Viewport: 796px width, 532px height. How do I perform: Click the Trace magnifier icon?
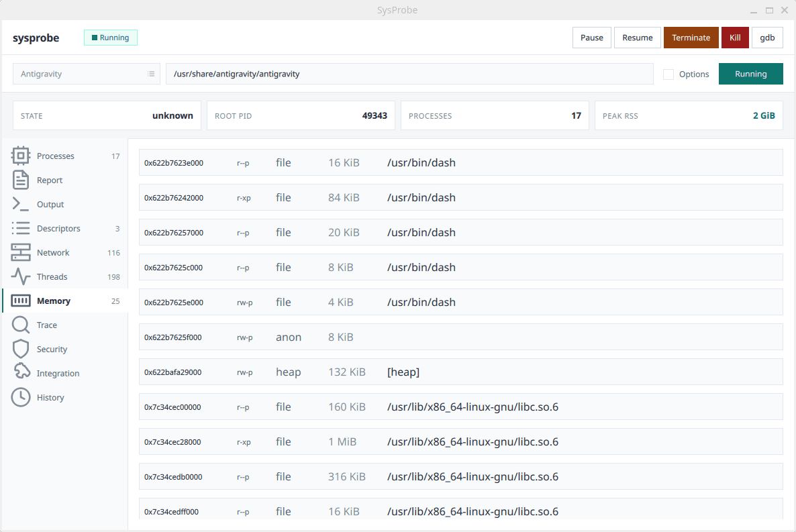[21, 325]
